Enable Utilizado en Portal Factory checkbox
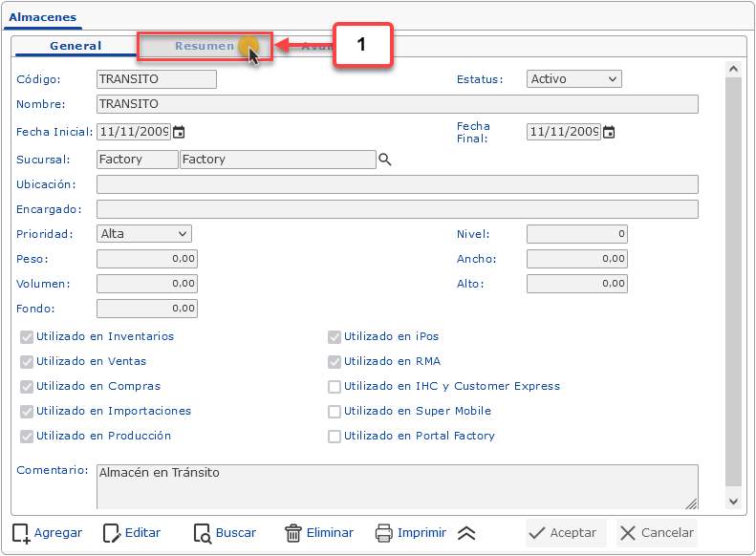The width and height of the screenshot is (756, 556). click(335, 437)
